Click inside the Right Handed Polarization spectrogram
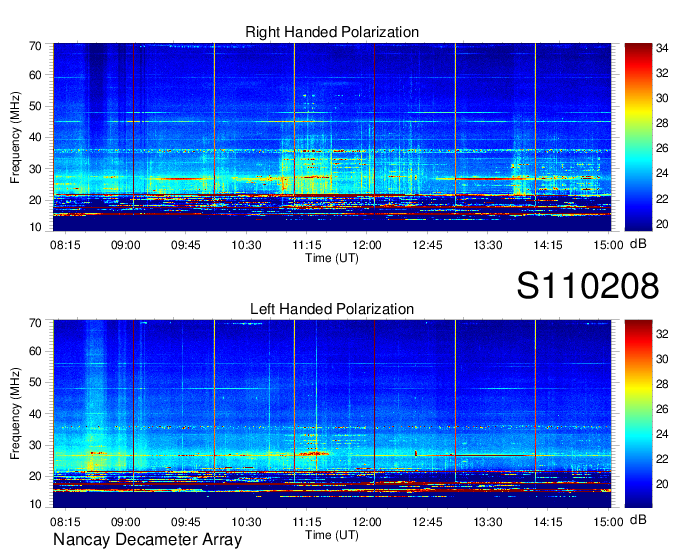The height and width of the screenshot is (552, 680). [332, 137]
